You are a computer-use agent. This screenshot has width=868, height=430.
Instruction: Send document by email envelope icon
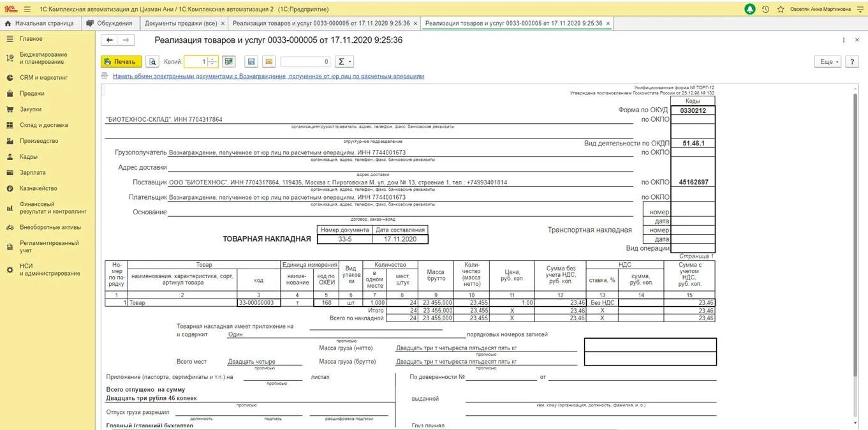(268, 62)
